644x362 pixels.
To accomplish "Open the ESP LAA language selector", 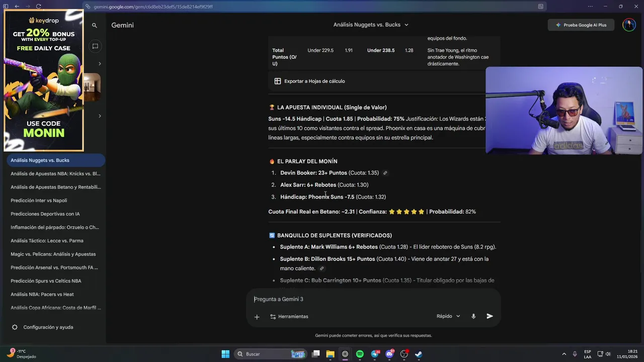I will tap(588, 354).
